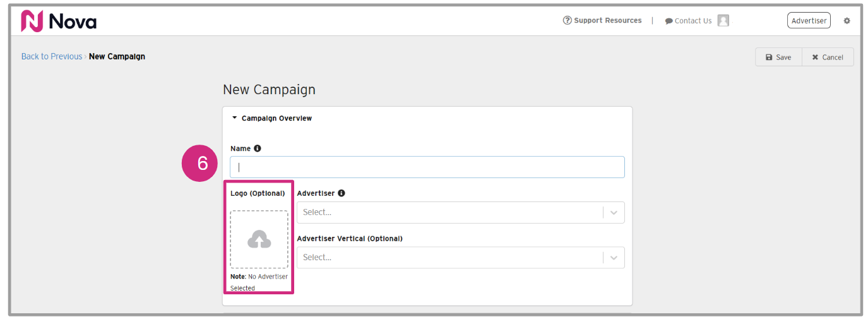Open the Contact Us link text
The width and height of the screenshot is (868, 324).
point(693,21)
